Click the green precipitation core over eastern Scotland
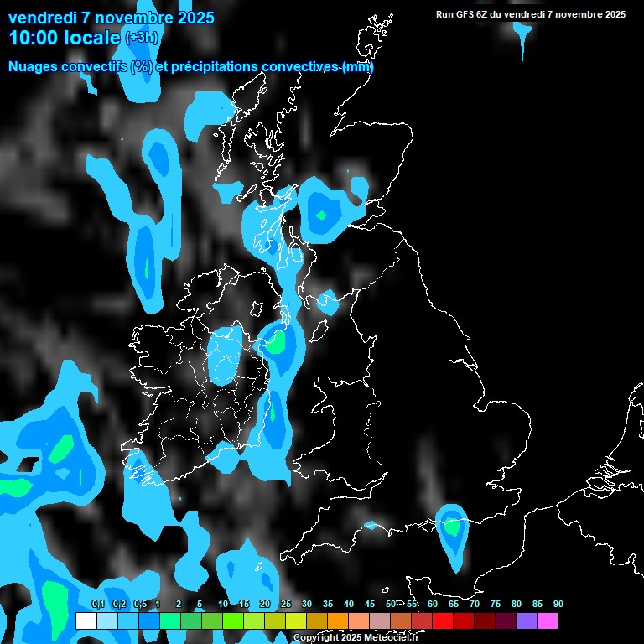Image resolution: width=644 pixels, height=644 pixels. [321, 215]
